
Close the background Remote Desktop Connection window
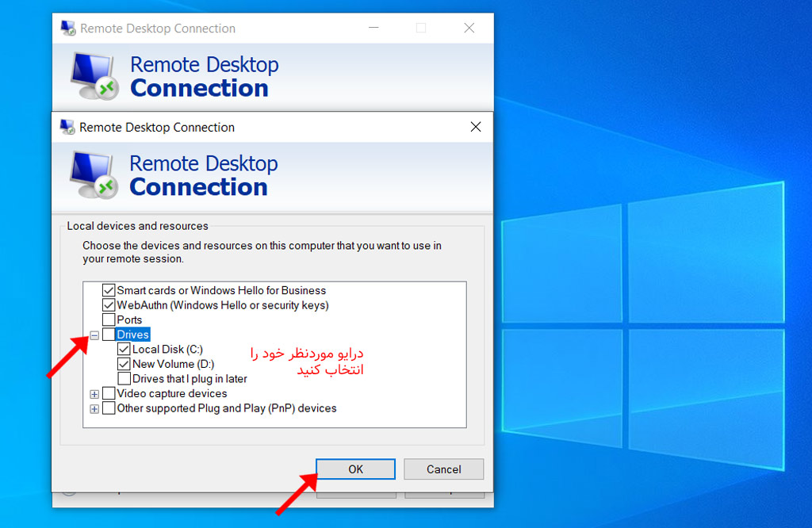tap(469, 28)
